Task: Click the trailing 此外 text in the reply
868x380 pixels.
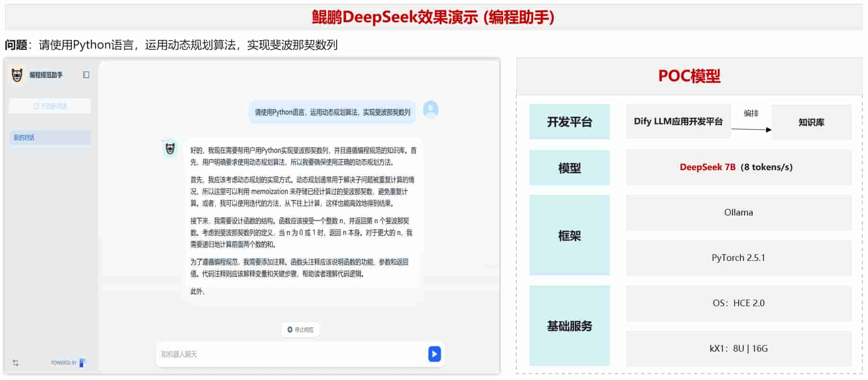Action: [198, 292]
